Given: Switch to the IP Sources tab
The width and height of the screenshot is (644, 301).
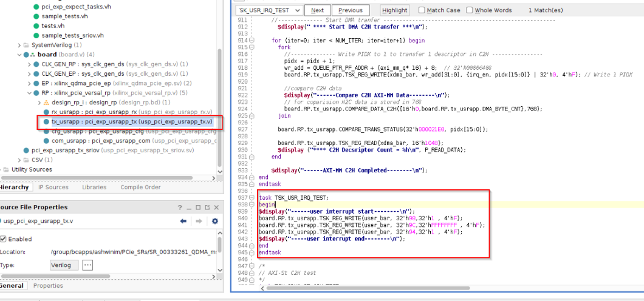Looking at the screenshot, I should point(53,187).
